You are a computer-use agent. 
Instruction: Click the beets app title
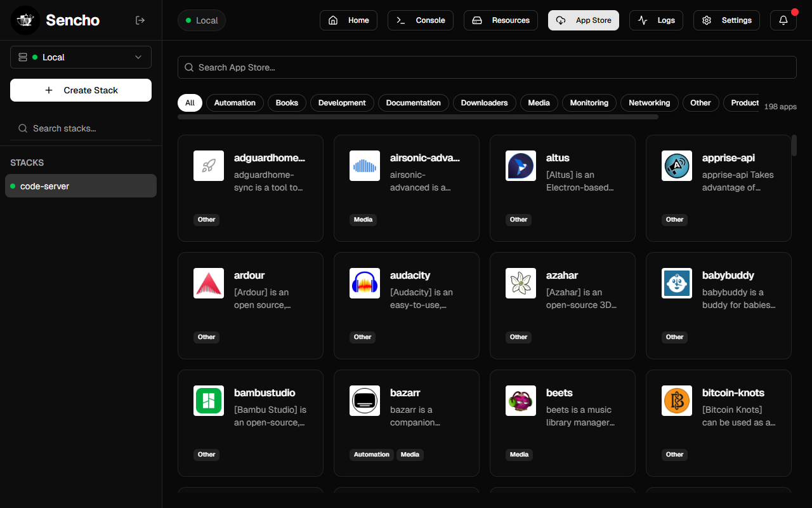click(560, 392)
